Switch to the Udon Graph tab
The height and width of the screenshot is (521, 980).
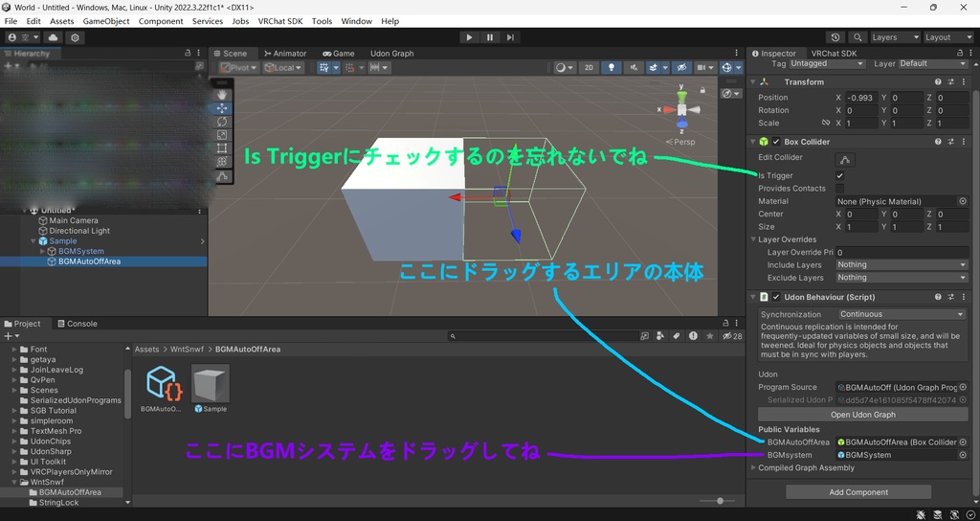pos(391,54)
